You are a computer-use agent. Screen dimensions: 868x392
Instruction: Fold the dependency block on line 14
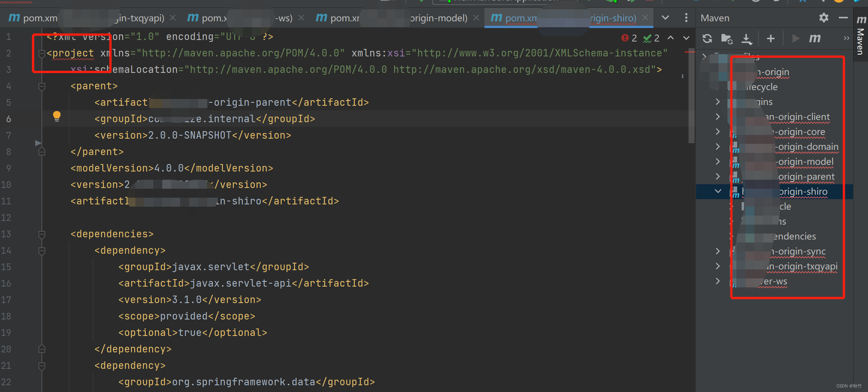pos(42,251)
